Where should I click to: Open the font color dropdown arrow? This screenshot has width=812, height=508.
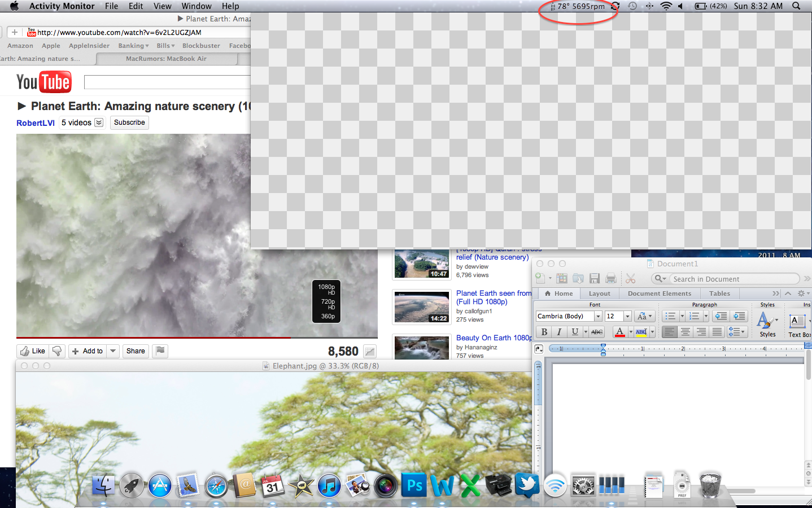631,332
